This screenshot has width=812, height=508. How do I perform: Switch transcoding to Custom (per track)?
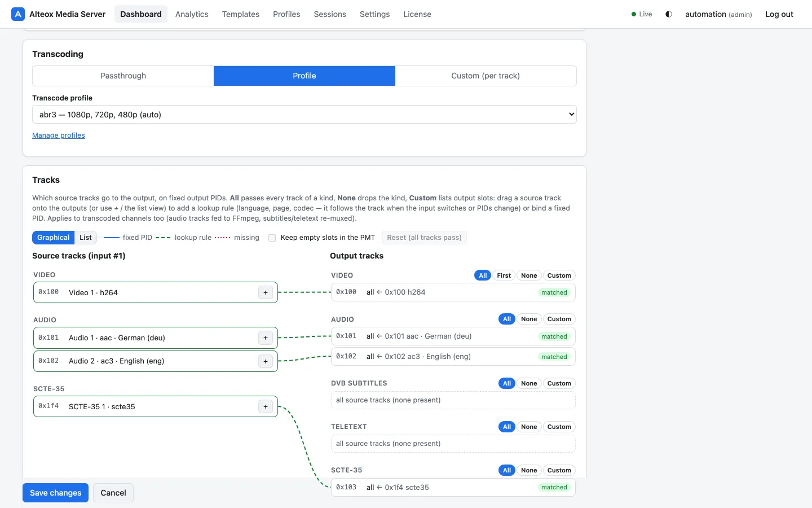point(486,76)
